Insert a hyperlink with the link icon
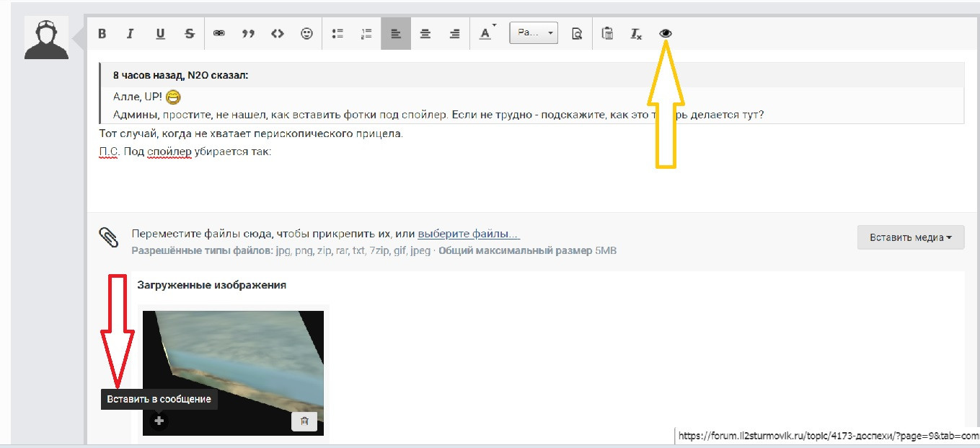The width and height of the screenshot is (980, 448). [219, 33]
